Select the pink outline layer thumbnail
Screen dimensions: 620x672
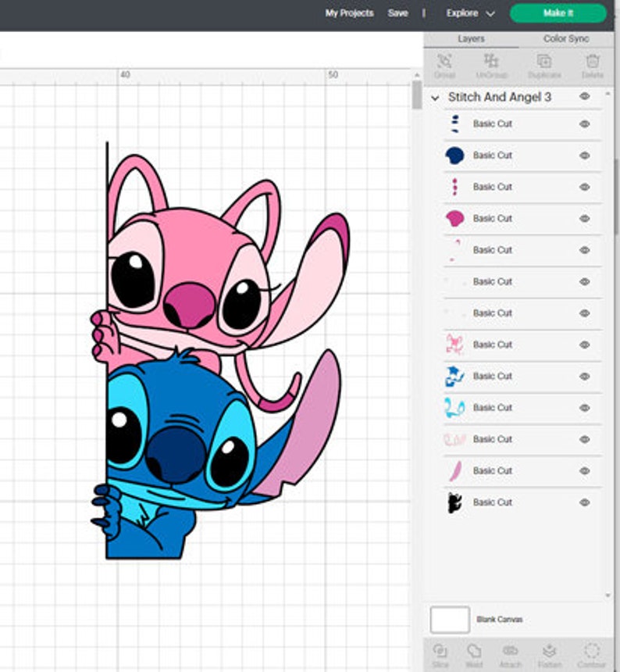point(454,345)
